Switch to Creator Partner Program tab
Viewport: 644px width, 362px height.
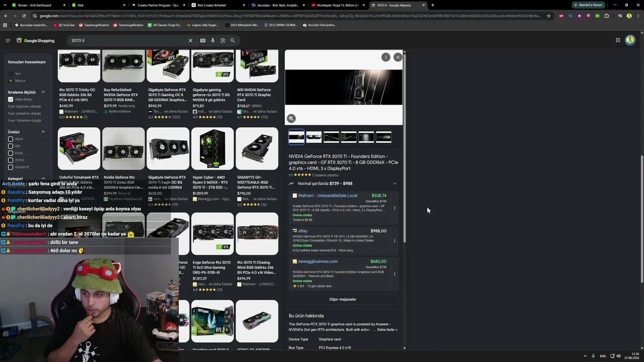point(155,5)
